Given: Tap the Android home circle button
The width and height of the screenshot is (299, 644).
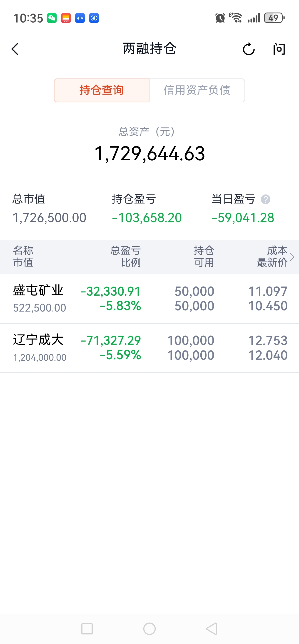Looking at the screenshot, I should (149, 629).
